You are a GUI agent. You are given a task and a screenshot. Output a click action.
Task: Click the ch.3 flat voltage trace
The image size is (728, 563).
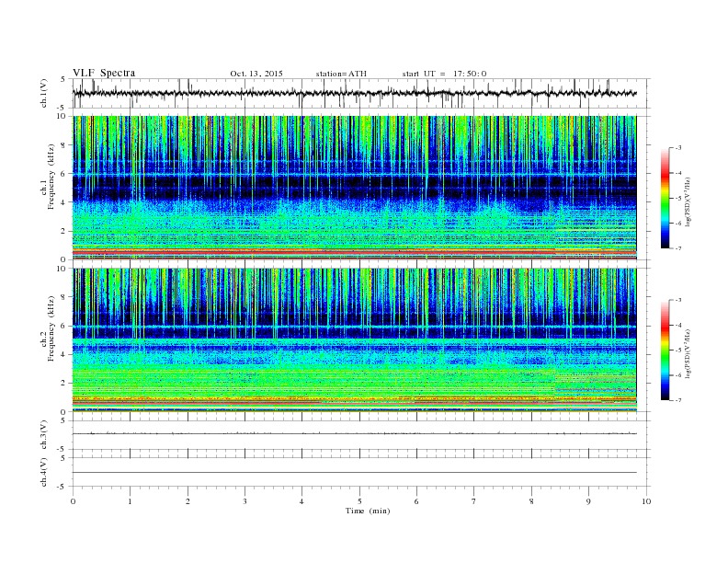point(354,433)
